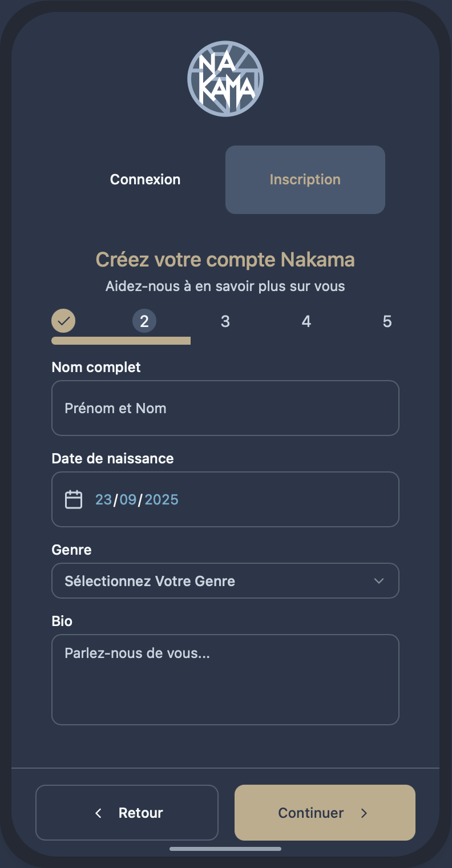Jump to step 3 in the stepper
This screenshot has height=868, width=452.
pos(225,321)
